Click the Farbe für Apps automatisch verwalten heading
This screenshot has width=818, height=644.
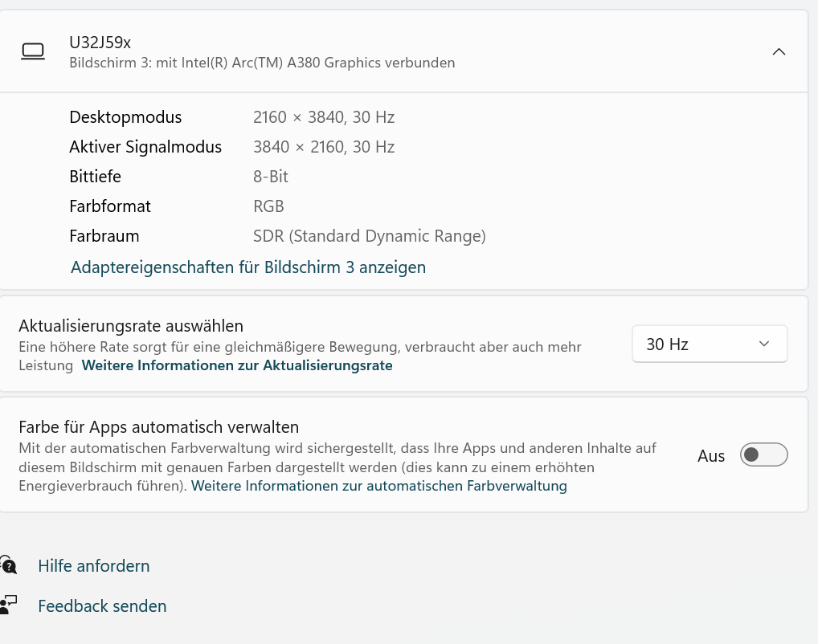pos(158,427)
